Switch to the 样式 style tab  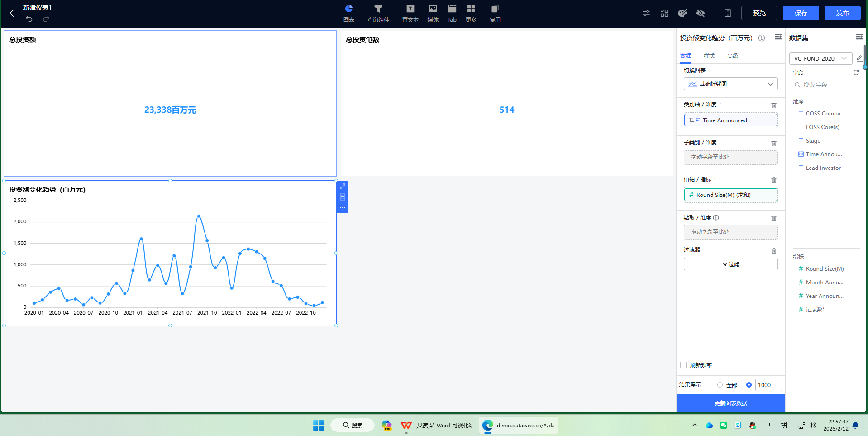click(709, 56)
